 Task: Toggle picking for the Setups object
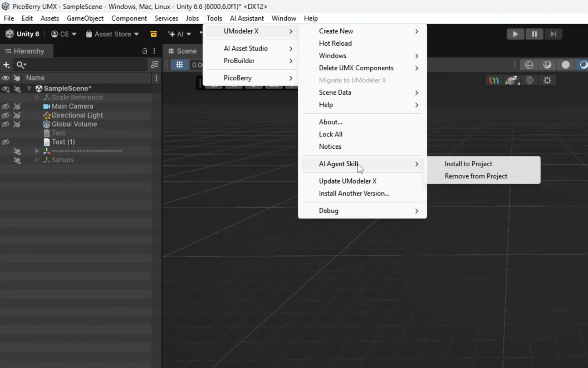click(17, 160)
